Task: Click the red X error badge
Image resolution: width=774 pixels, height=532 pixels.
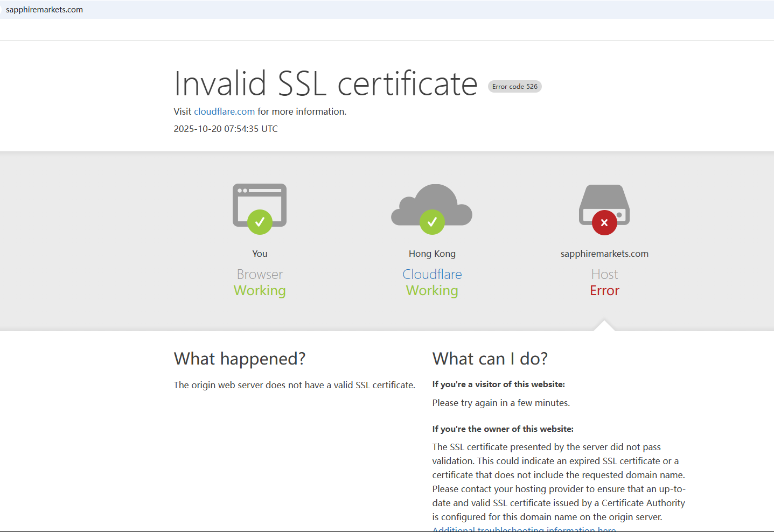Action: (604, 222)
